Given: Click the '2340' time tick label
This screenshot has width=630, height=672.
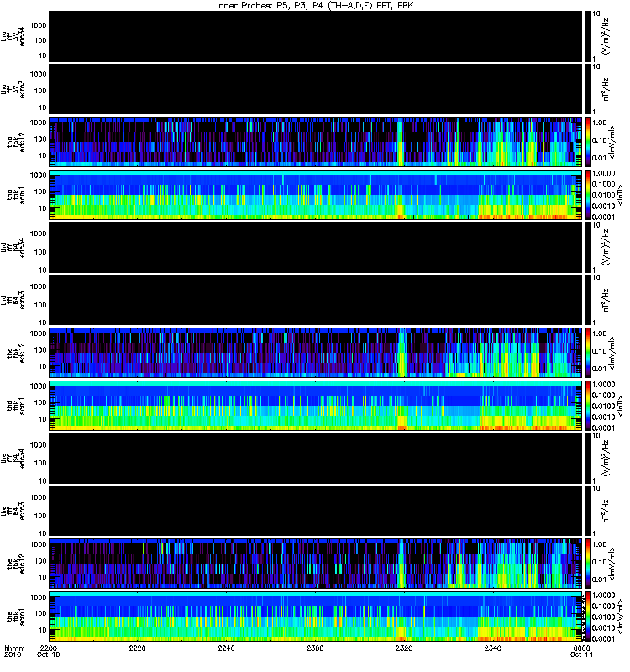Looking at the screenshot, I should click(493, 648).
